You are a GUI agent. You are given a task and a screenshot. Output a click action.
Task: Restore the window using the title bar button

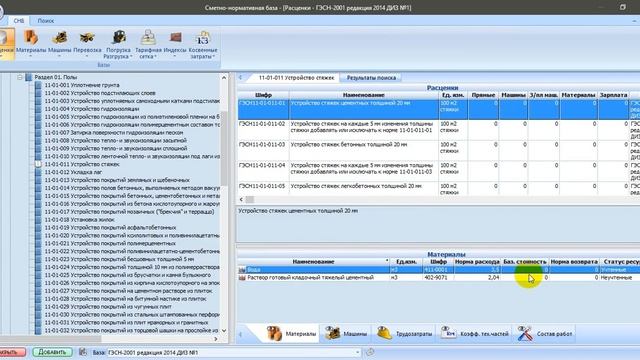(x=622, y=7)
